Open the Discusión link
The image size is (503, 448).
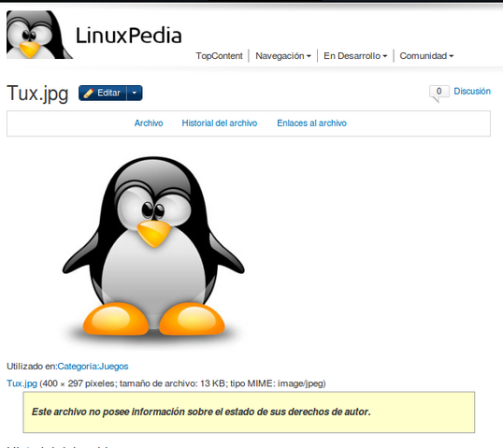tap(472, 91)
